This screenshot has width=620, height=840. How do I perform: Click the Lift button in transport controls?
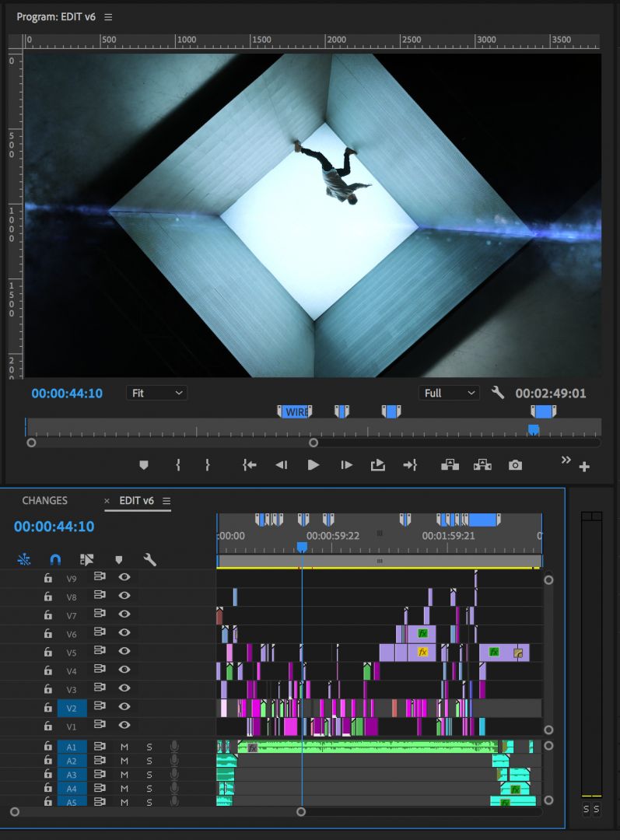(450, 465)
